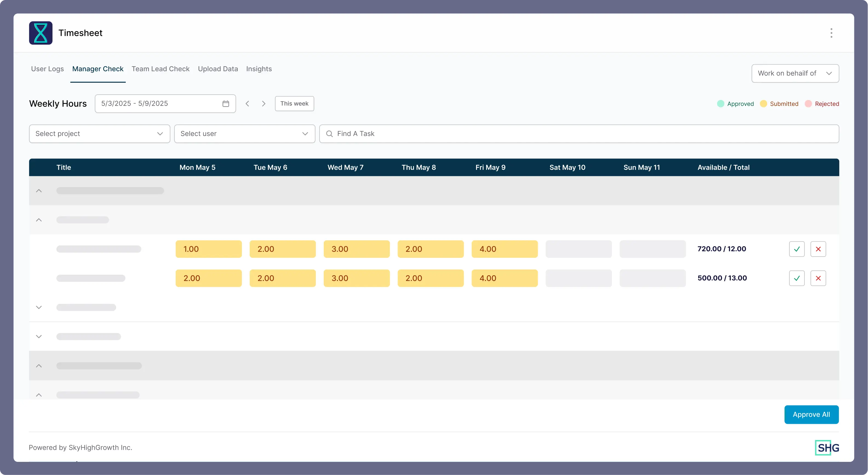This screenshot has width=868, height=475.
Task: Open the Insights tab
Action: [259, 69]
